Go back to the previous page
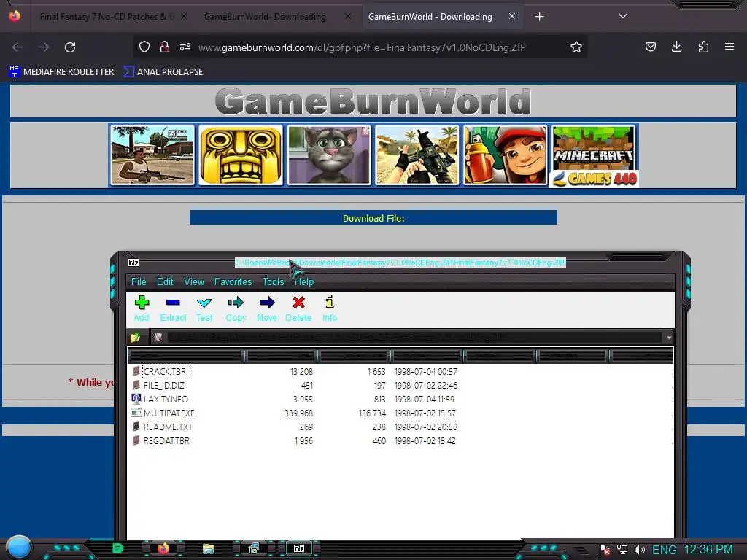The image size is (747, 560). (18, 47)
